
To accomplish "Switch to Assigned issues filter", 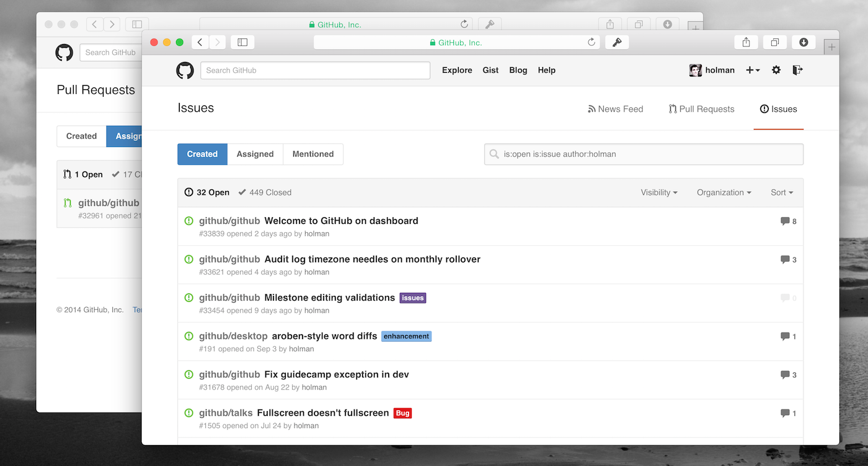I will [x=255, y=154].
